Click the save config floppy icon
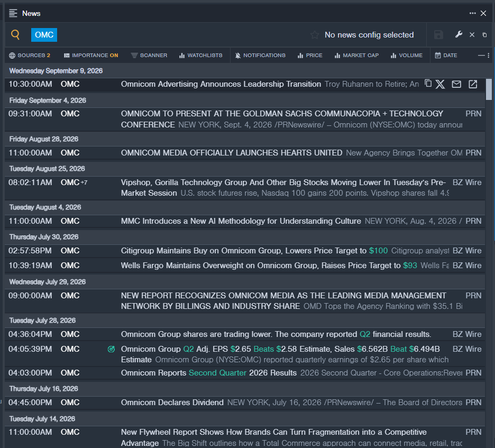 tap(438, 35)
